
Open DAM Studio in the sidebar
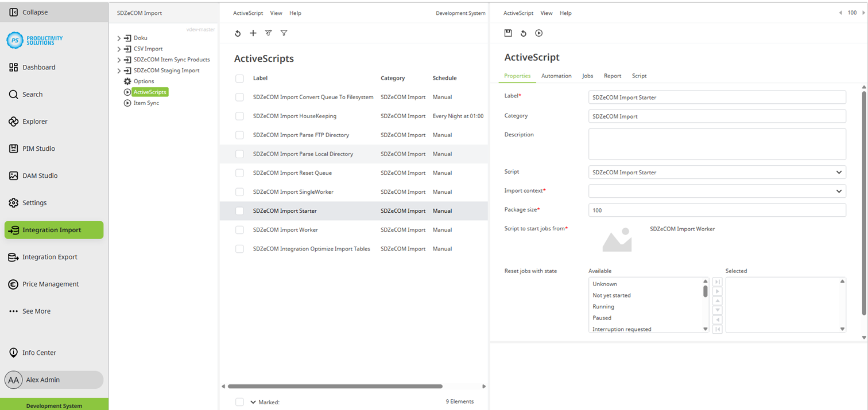(x=40, y=175)
